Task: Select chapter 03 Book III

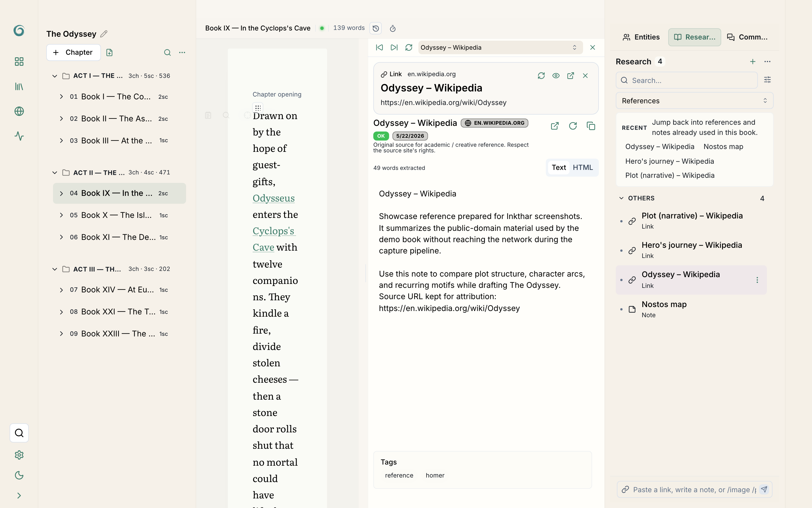Action: pos(120,141)
